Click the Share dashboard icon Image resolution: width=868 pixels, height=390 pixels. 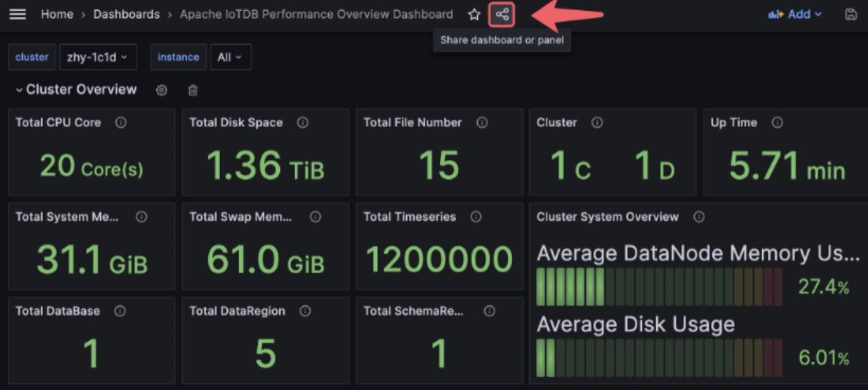(502, 15)
